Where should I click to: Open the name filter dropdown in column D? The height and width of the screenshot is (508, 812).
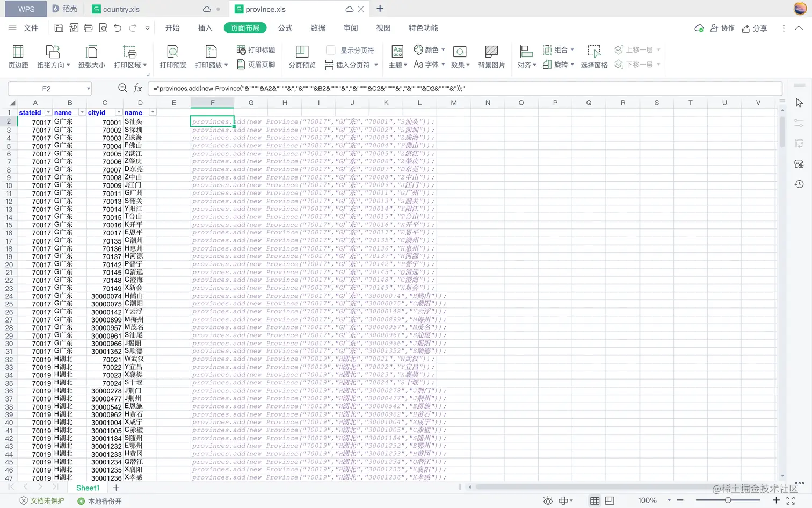pyautogui.click(x=153, y=112)
